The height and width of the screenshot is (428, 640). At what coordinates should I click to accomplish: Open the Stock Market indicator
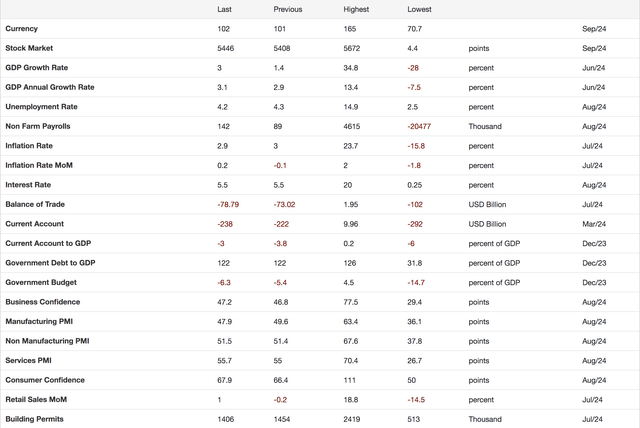click(29, 48)
